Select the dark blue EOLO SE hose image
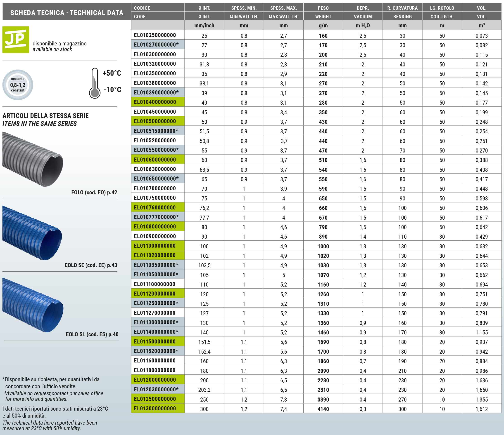The image size is (504, 435). point(32,233)
